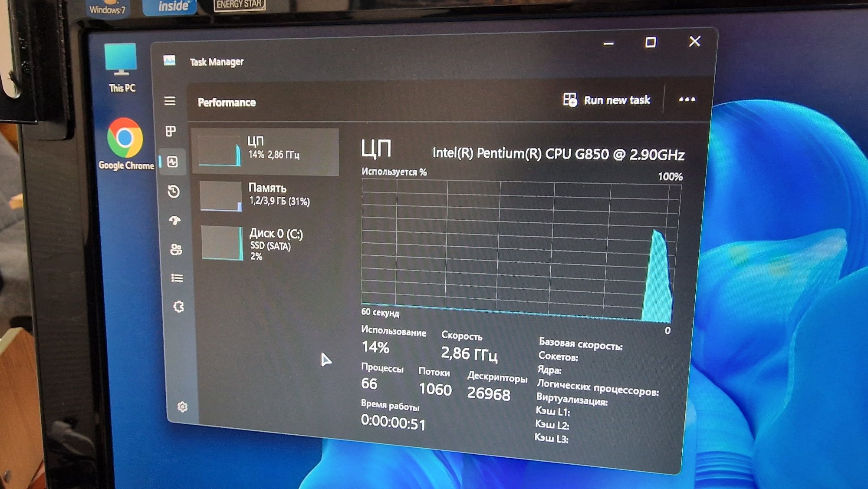Click the Виртуализация label
Image resolution: width=868 pixels, height=489 pixels.
click(572, 399)
